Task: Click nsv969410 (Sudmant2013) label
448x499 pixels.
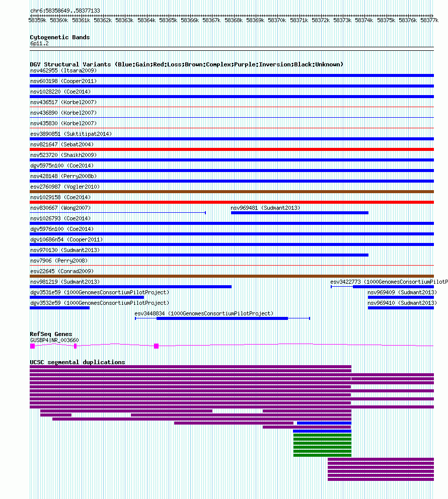Action: tap(402, 303)
